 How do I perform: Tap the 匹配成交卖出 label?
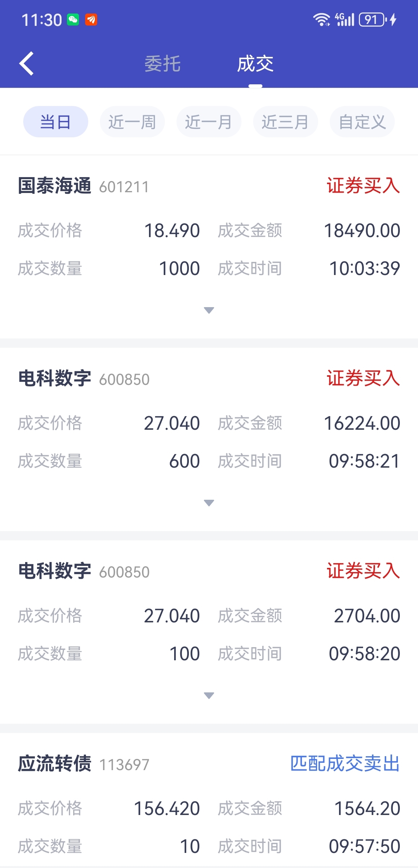coord(345,764)
